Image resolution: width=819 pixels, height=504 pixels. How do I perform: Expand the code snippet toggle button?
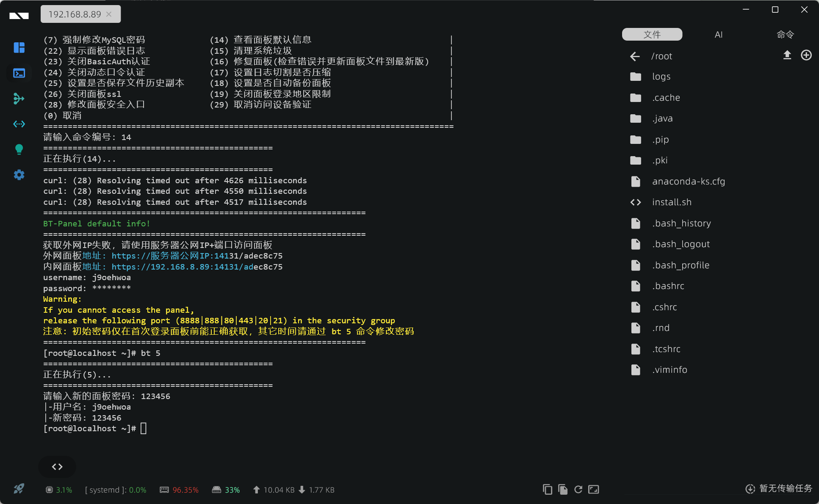point(57,467)
